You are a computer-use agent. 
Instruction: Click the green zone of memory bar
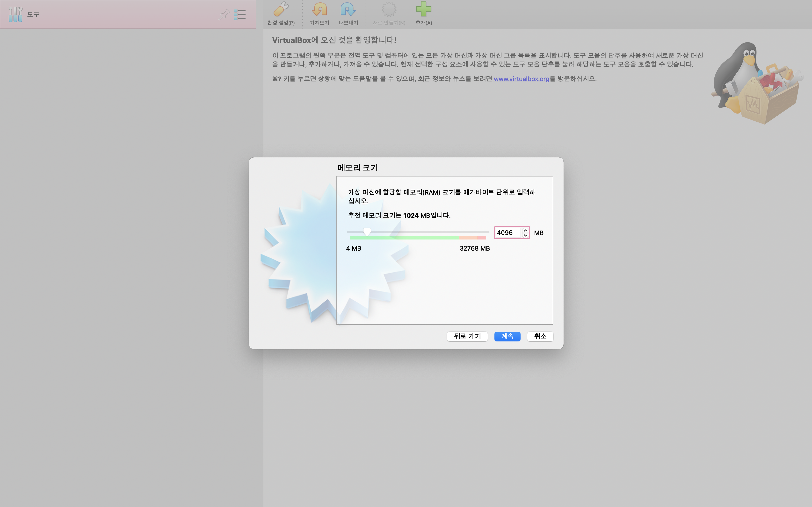[x=404, y=238]
